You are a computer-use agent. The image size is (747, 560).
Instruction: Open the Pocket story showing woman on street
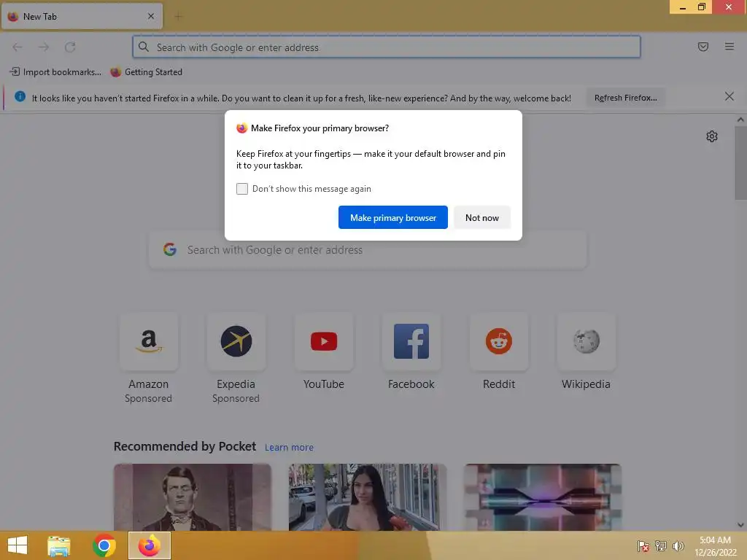368,497
